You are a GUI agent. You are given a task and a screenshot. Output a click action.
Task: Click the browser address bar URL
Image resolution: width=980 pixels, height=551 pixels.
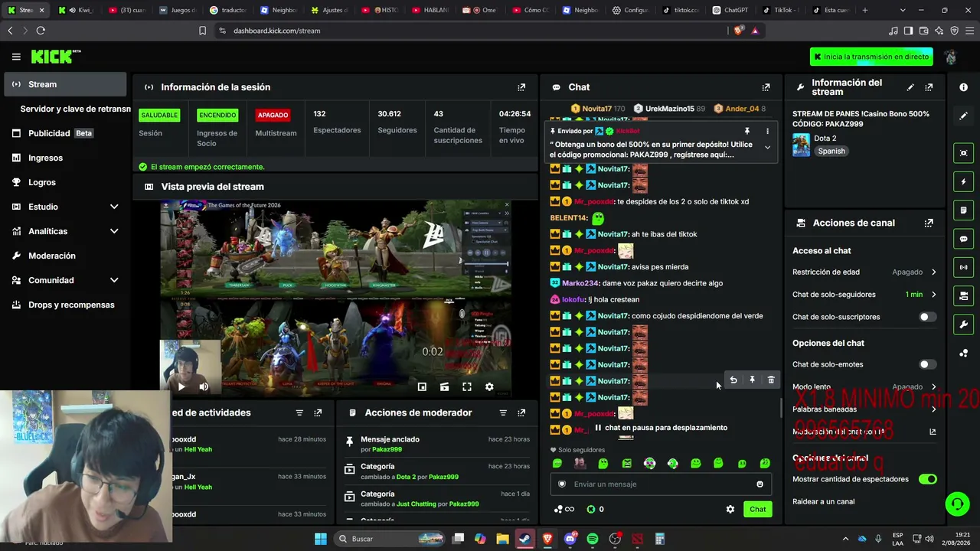[277, 31]
